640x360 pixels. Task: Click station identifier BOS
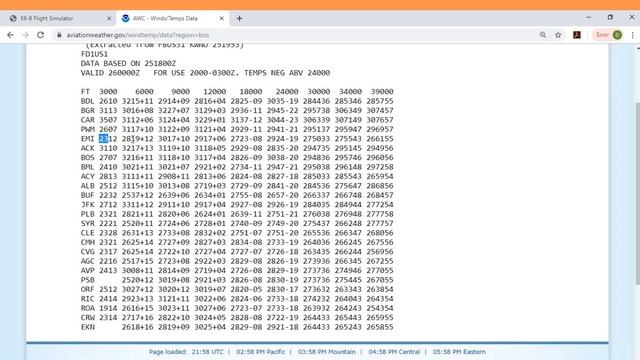pyautogui.click(x=87, y=158)
